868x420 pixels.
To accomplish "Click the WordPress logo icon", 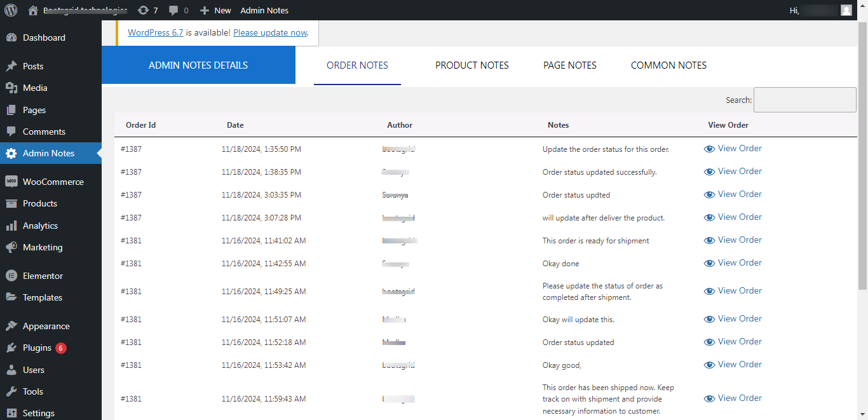I will pyautogui.click(x=11, y=10).
